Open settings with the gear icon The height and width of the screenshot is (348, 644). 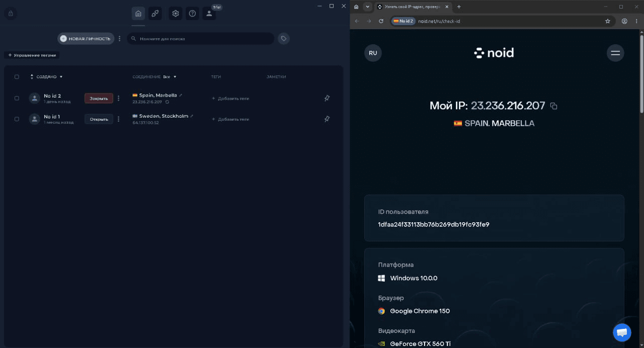tap(176, 14)
